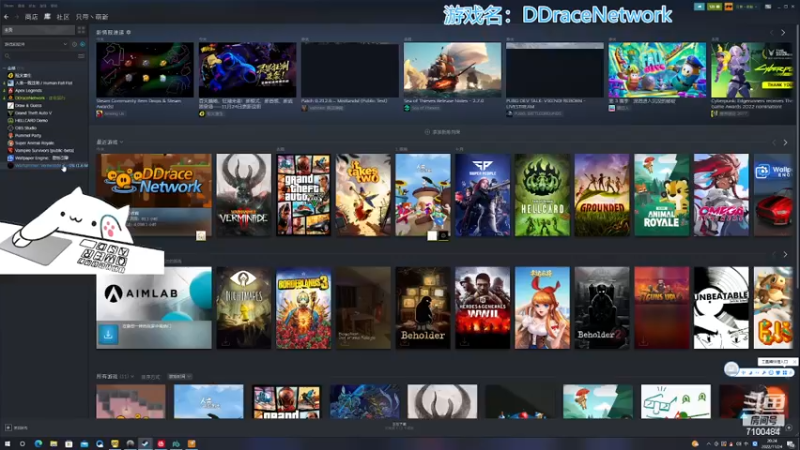Open Heroes & Generals WWII cover

point(483,308)
